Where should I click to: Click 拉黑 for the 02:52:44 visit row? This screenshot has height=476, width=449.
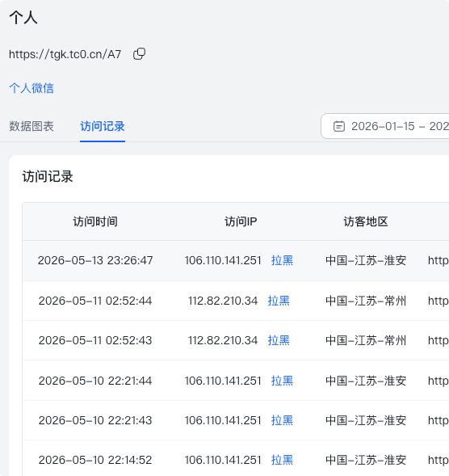[x=279, y=301]
